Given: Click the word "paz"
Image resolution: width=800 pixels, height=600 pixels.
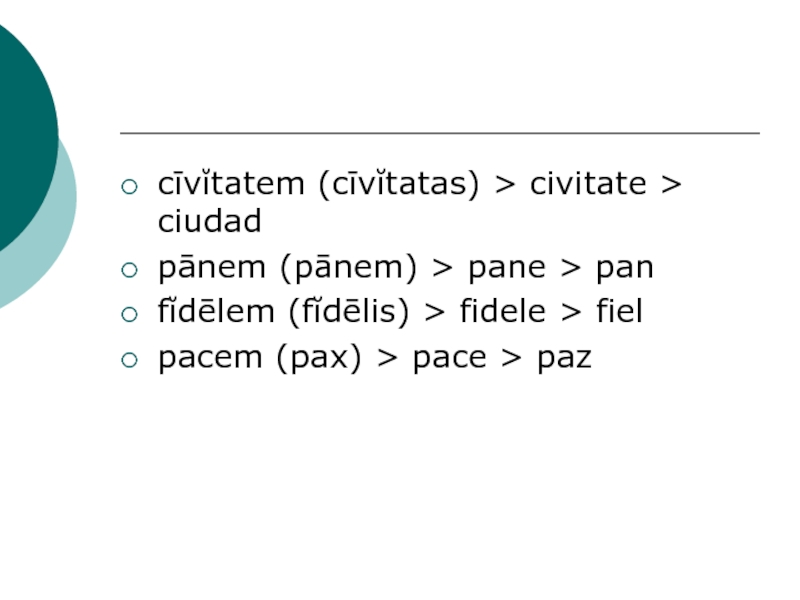Looking at the screenshot, I should 564,357.
